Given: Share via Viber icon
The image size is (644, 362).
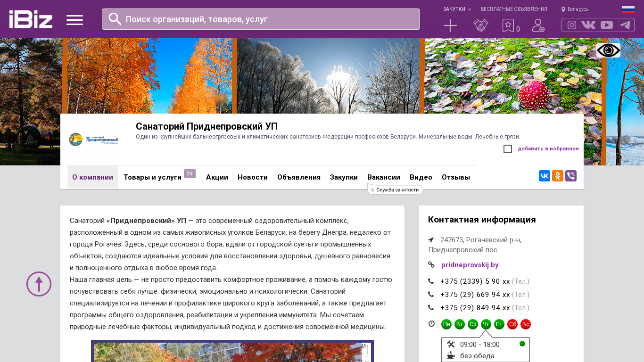Looking at the screenshot, I should pos(571,176).
